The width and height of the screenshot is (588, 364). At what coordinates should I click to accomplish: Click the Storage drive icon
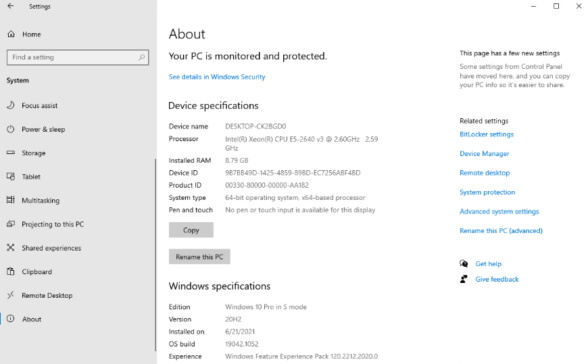coord(11,153)
